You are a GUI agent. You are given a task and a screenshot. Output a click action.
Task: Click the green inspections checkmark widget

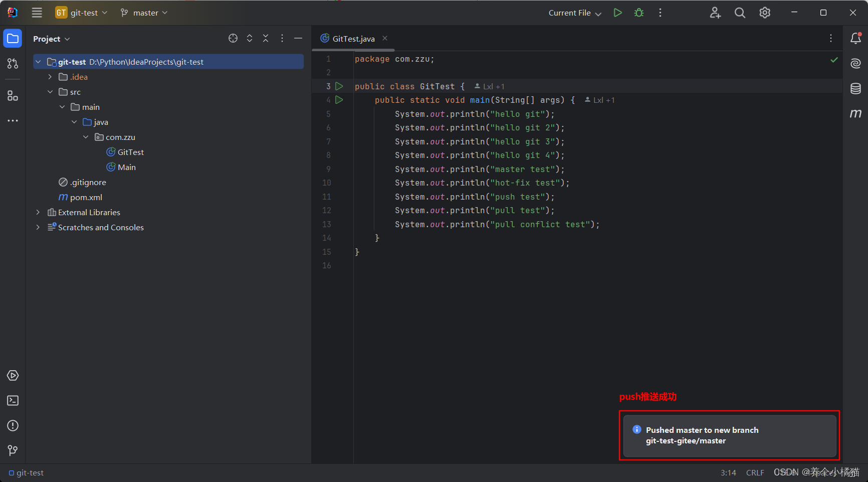[834, 60]
